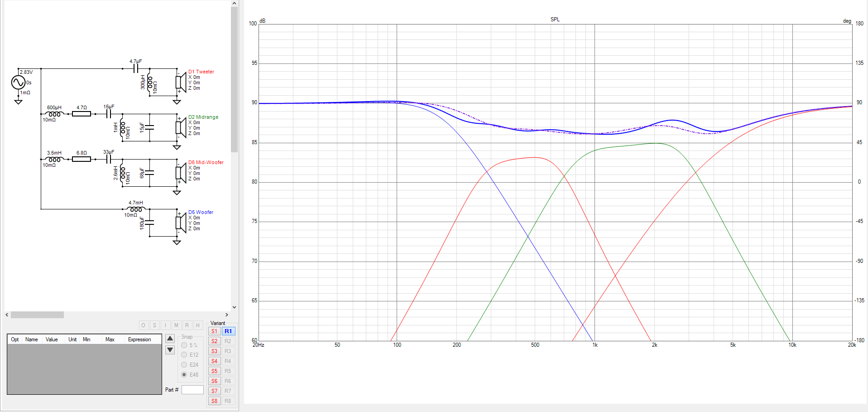The image size is (868, 412).
Task: Select the 33µF series capacitor
Action: tap(109, 160)
